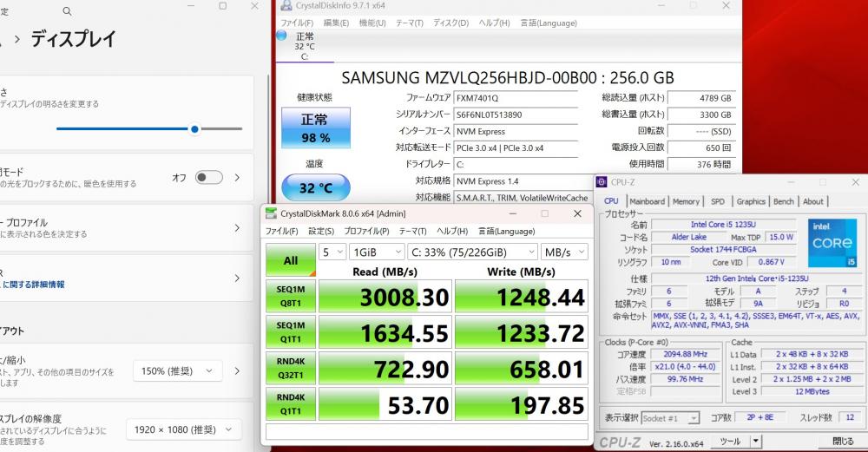Click the search icon in Settings window
Image resolution: width=868 pixels, height=452 pixels.
(x=67, y=10)
